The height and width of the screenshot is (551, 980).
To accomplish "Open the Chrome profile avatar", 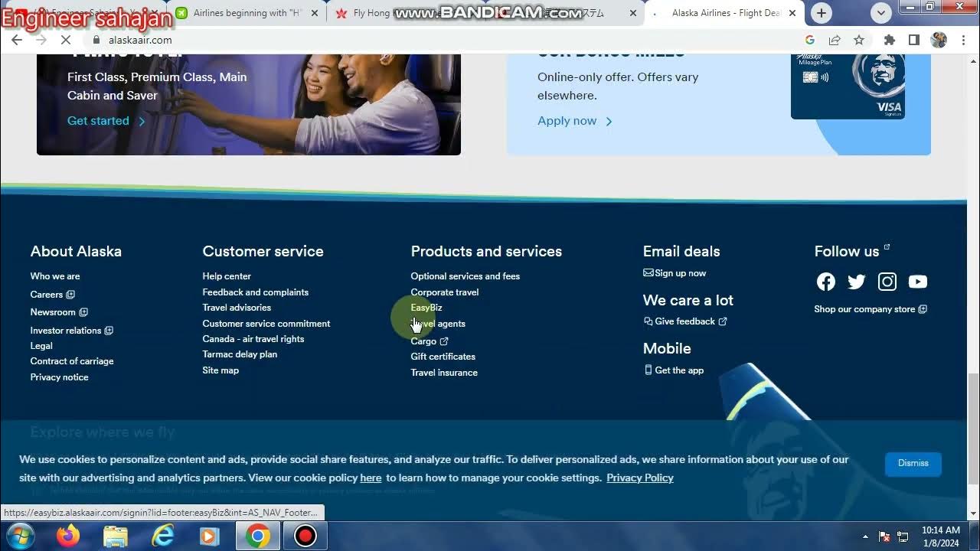I will click(x=939, y=40).
